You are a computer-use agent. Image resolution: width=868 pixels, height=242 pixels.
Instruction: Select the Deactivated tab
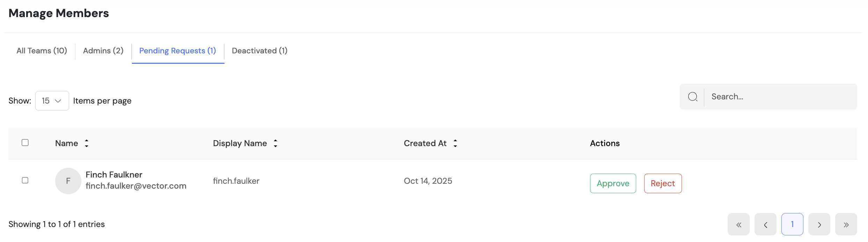point(260,51)
